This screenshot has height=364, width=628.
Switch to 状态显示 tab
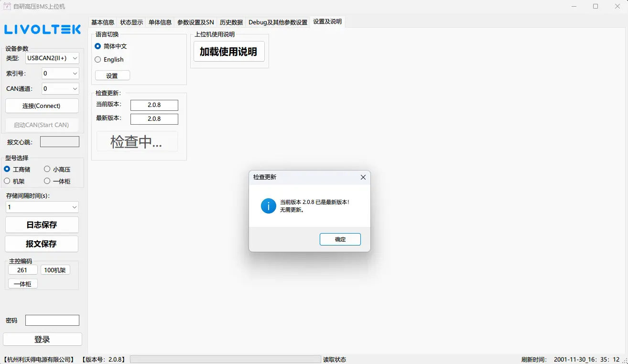tap(131, 22)
